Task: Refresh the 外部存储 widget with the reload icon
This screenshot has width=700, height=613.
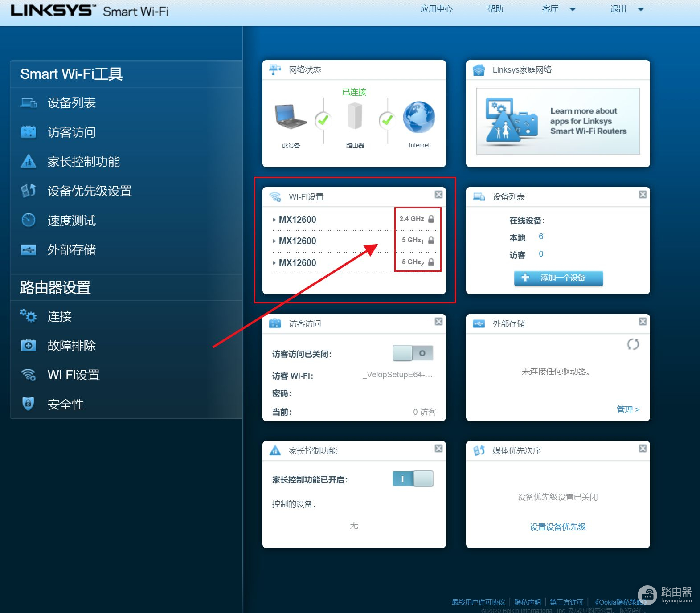Action: pyautogui.click(x=633, y=344)
